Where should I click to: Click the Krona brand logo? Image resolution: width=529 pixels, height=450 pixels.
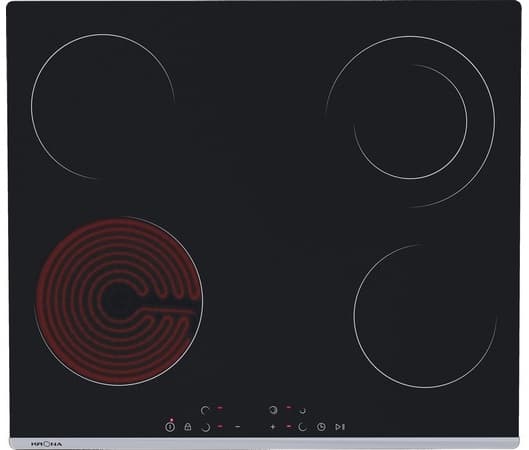pyautogui.click(x=47, y=444)
